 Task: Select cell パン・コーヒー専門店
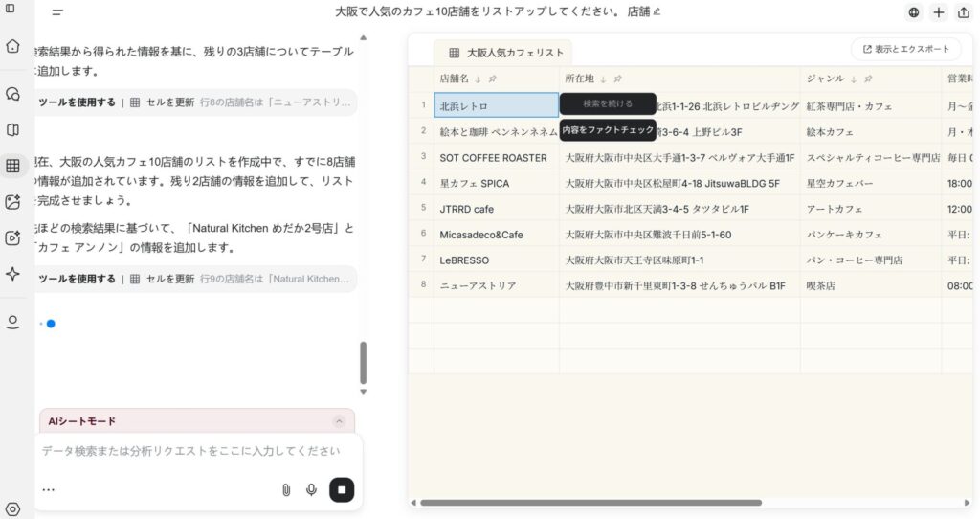point(871,260)
